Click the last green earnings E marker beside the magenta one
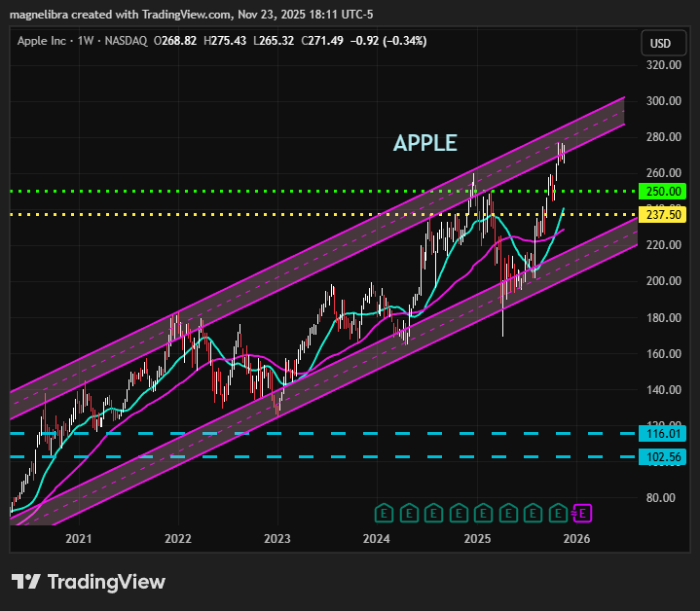Screen dimensions: 700x611 click(558, 514)
